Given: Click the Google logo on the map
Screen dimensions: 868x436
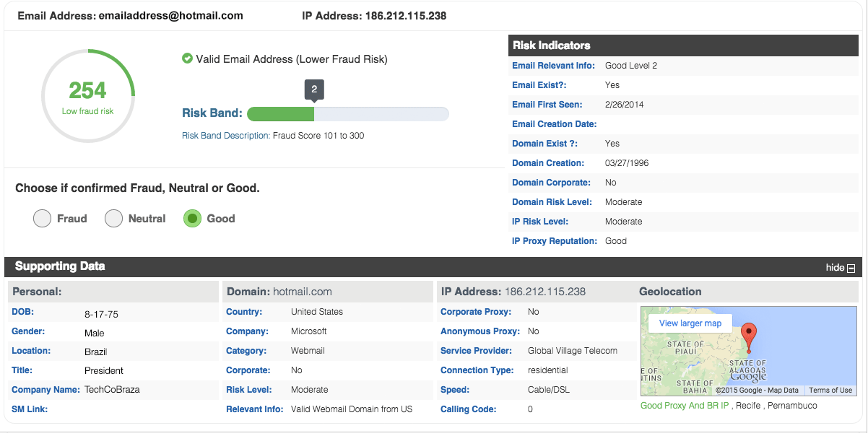Looking at the screenshot, I should point(747,376).
